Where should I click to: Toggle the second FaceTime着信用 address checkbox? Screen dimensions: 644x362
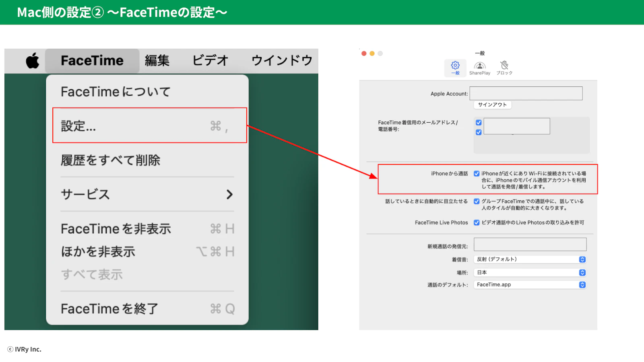click(479, 132)
